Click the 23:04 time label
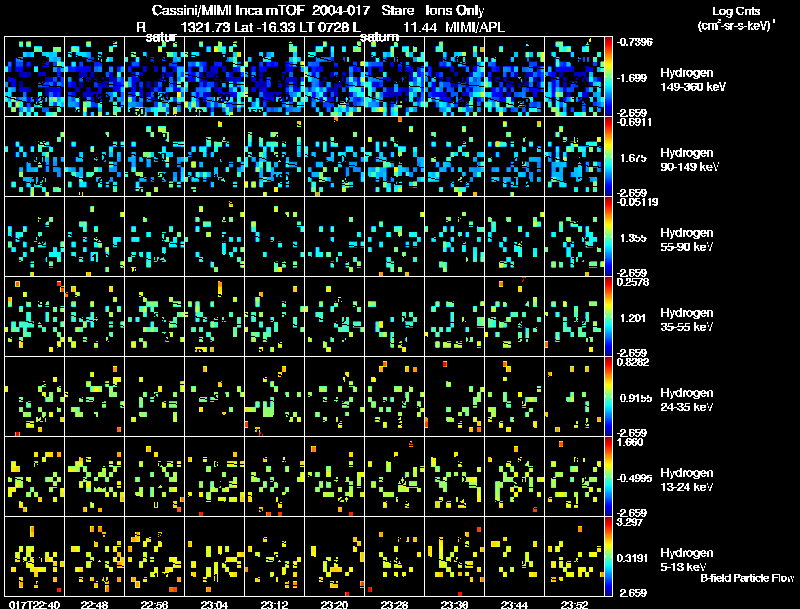Viewport: 800px width, 609px height. coord(214,604)
